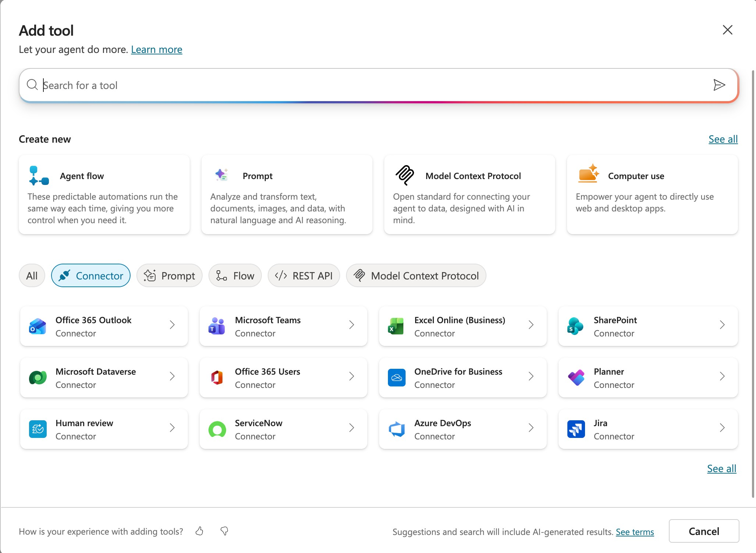Click the OneDrive for Business name
The height and width of the screenshot is (553, 756).
click(x=458, y=371)
